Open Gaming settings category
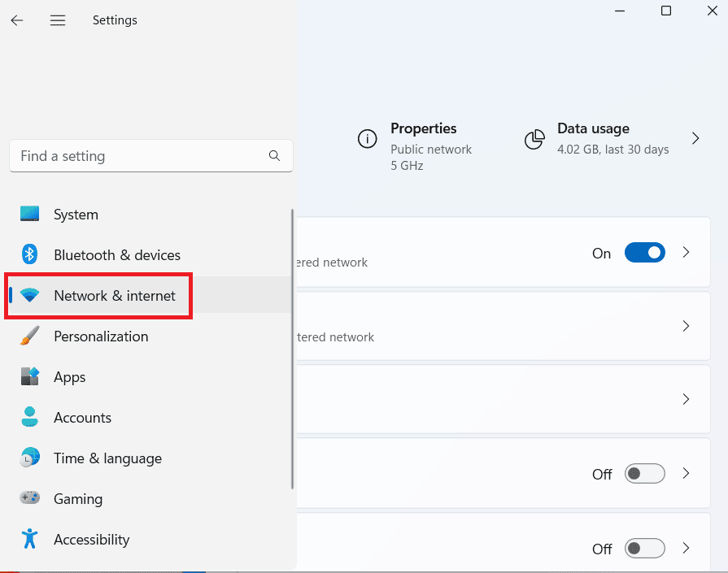 (150, 498)
